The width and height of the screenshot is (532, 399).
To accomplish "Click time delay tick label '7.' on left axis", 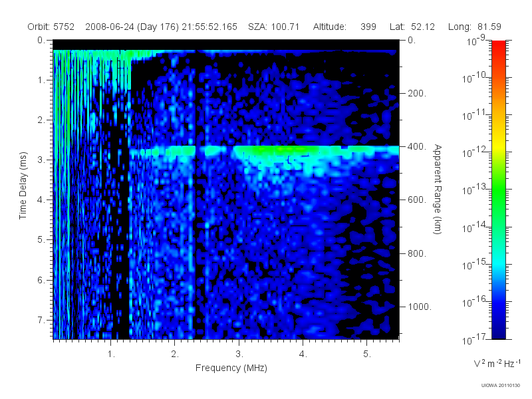I will [41, 320].
